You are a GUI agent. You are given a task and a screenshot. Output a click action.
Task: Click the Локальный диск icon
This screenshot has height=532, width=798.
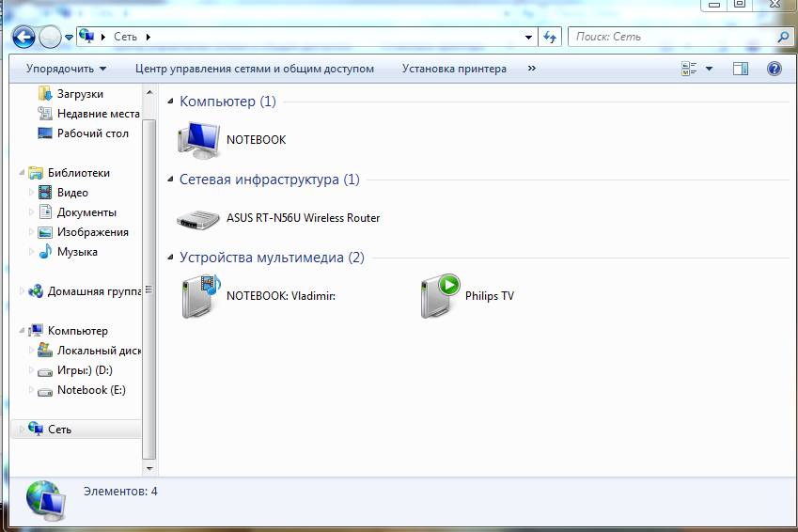pos(45,351)
